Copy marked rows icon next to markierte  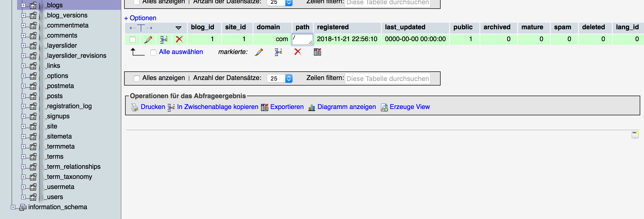coord(278,52)
